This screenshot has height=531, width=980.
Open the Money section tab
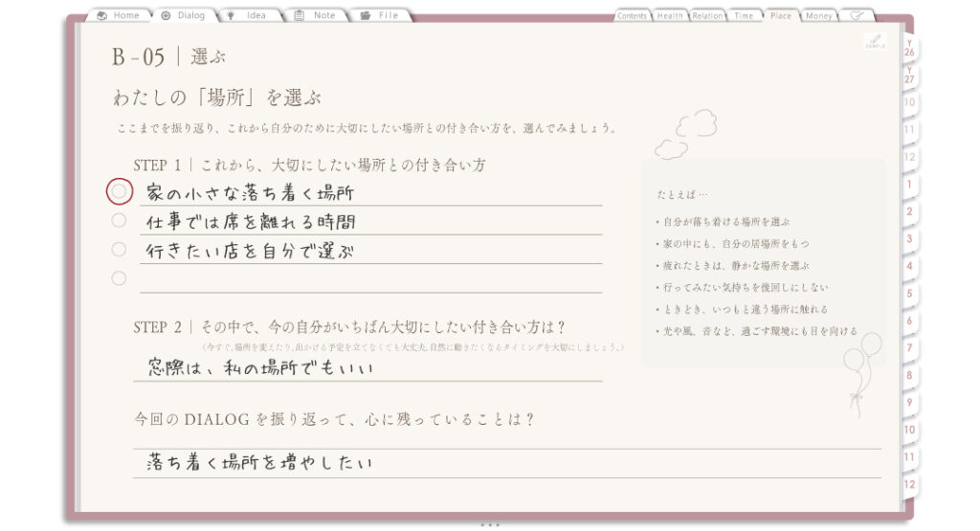pyautogui.click(x=819, y=15)
